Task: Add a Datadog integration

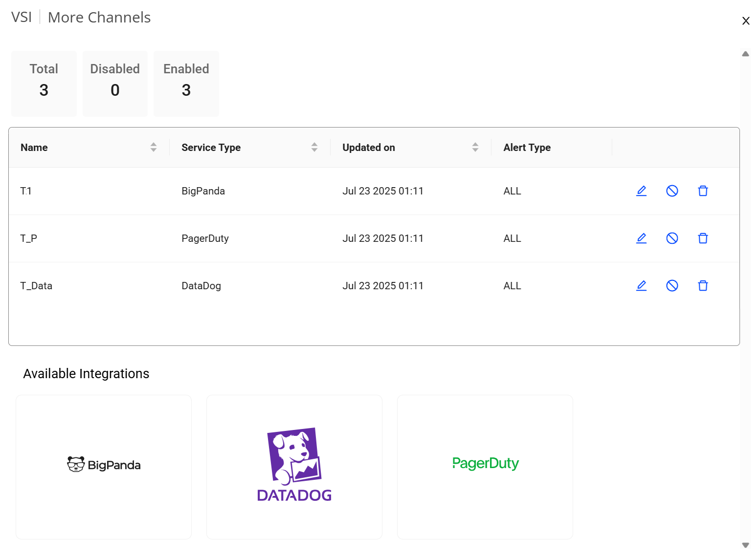Action: (294, 467)
